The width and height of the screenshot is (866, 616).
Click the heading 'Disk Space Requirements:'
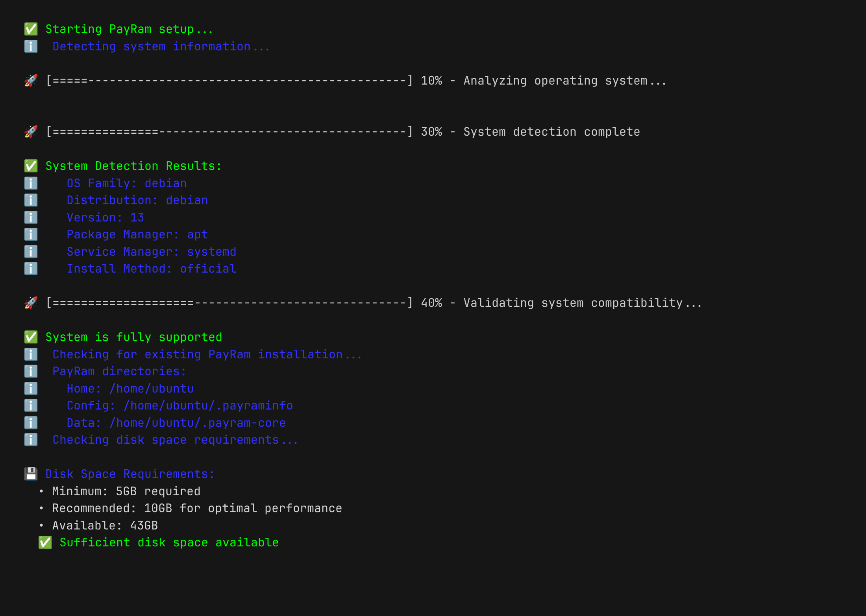click(x=130, y=474)
